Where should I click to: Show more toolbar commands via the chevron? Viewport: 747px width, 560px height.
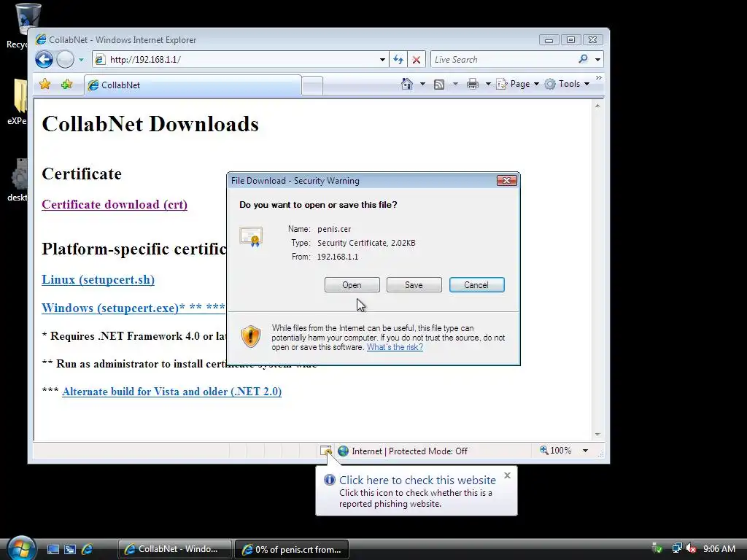point(598,77)
